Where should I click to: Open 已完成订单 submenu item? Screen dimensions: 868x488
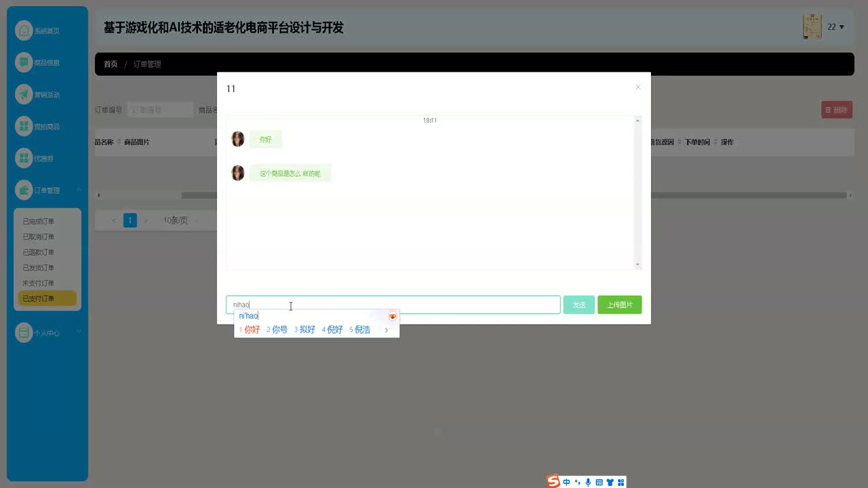(39, 222)
